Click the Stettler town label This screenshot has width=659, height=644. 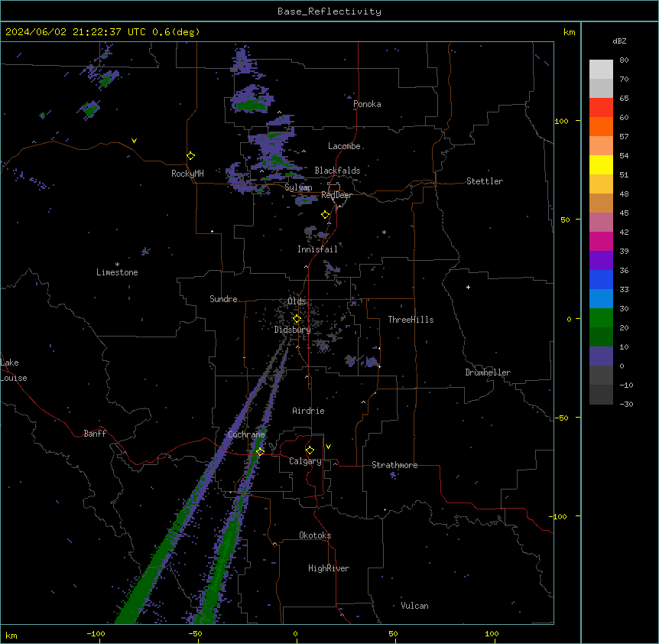(x=485, y=181)
